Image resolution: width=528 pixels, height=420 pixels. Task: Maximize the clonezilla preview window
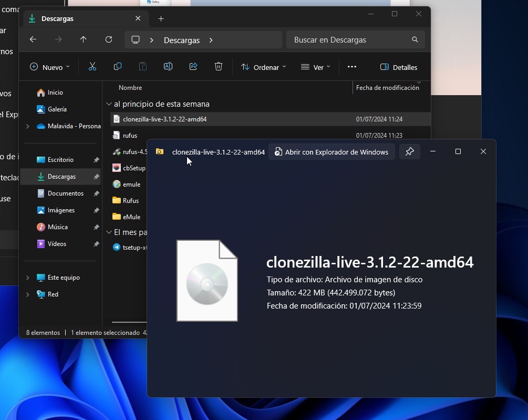click(458, 151)
